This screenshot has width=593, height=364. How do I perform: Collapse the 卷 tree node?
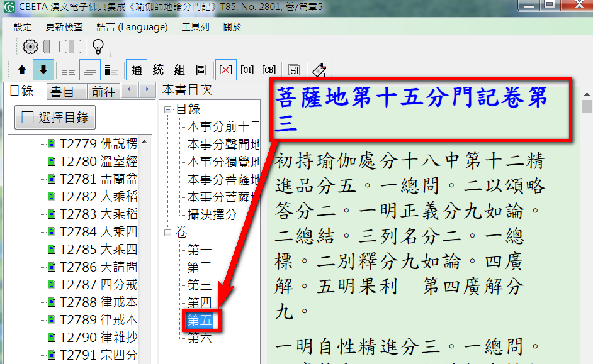(167, 233)
